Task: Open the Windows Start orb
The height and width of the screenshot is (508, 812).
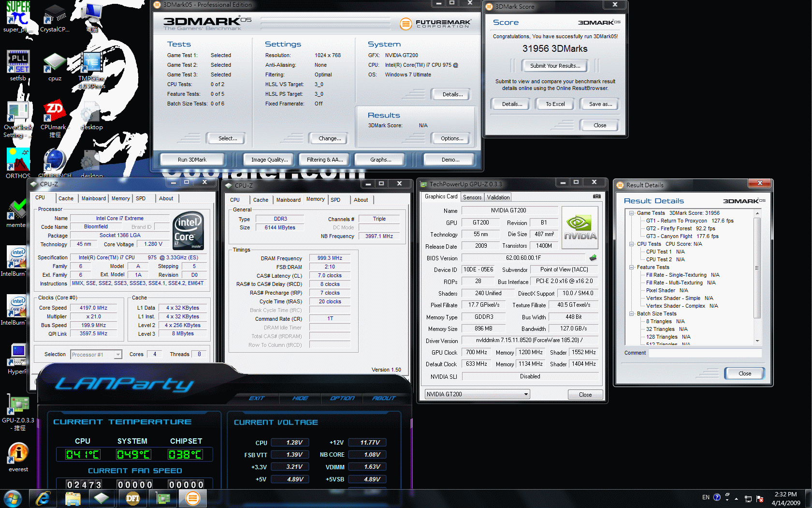Action: 13,498
